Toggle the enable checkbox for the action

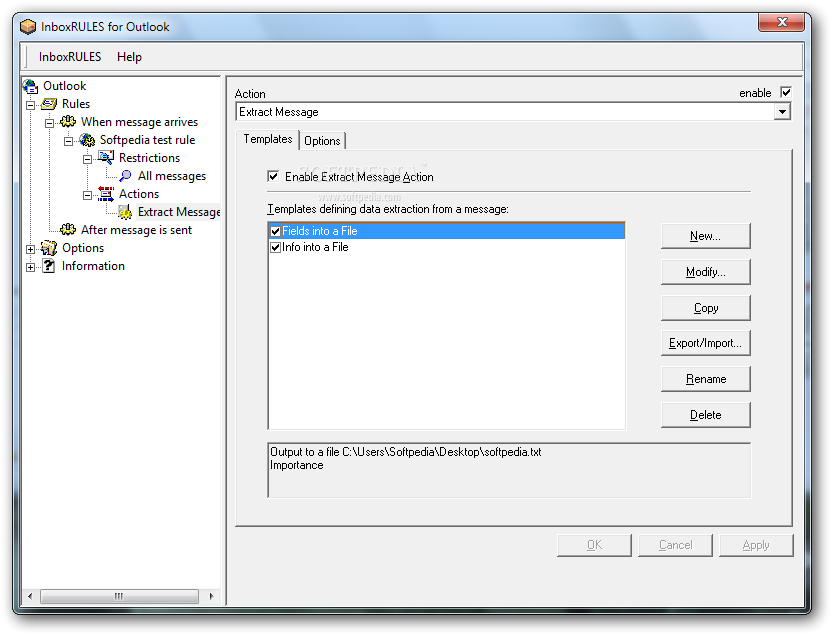[x=786, y=92]
